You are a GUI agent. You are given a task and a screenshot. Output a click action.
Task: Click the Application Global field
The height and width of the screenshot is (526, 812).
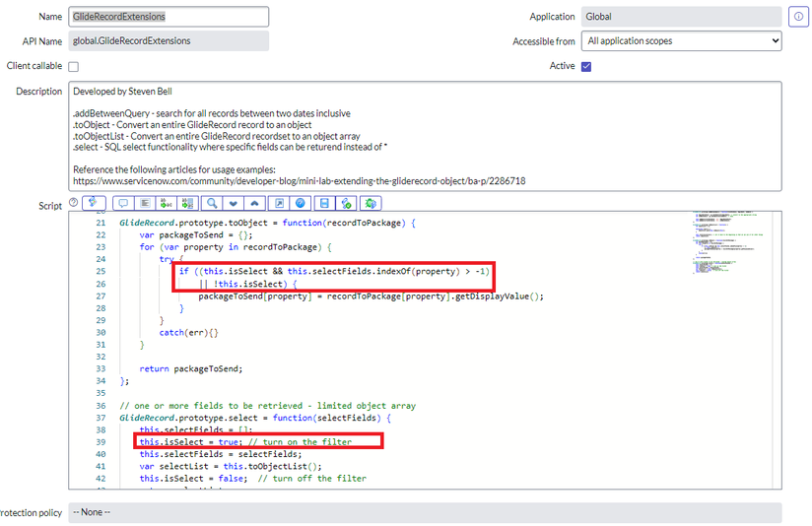click(682, 17)
